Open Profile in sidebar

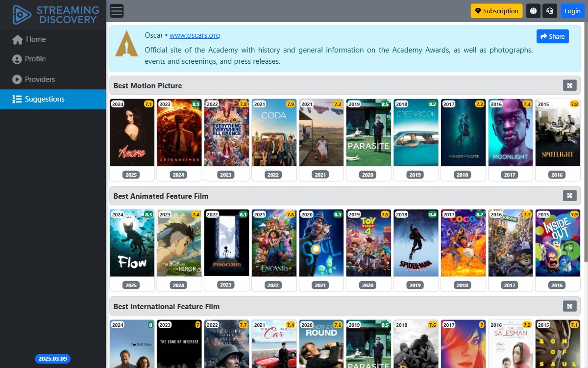click(53, 59)
